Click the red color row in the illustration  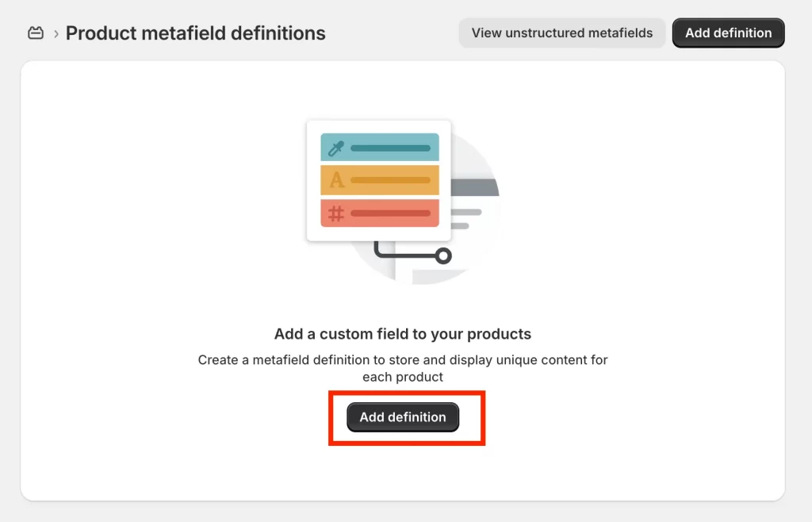pos(380,213)
